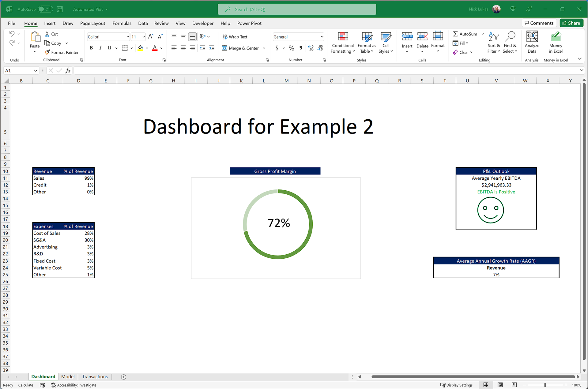The width and height of the screenshot is (588, 389).
Task: Apply Comma Style number format
Action: click(x=301, y=48)
